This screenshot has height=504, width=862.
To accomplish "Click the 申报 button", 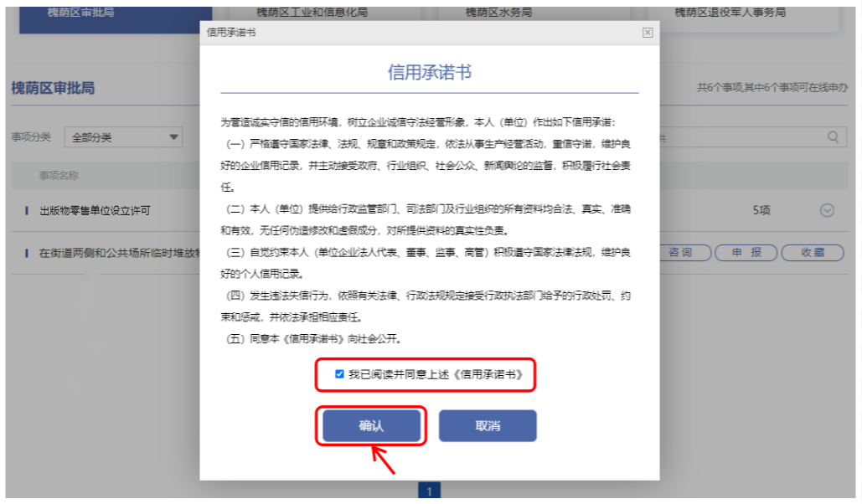I will [x=746, y=252].
